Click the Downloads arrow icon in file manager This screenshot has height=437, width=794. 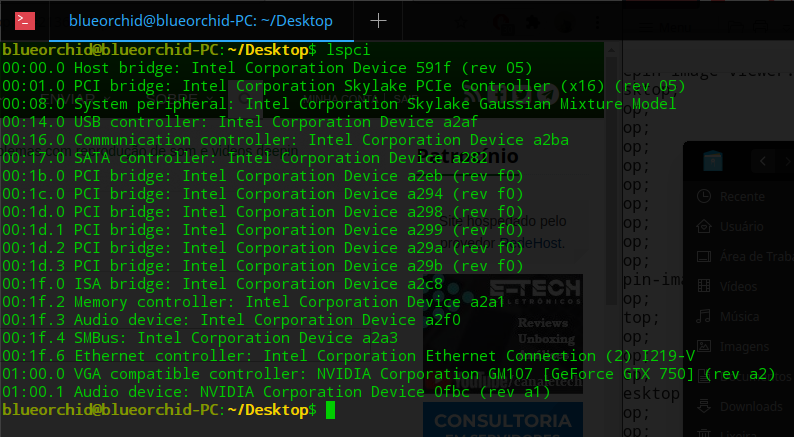tap(704, 406)
